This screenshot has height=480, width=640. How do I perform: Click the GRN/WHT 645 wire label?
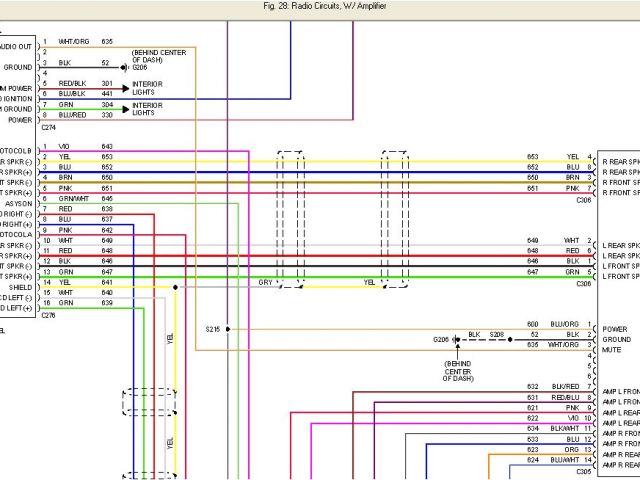pyautogui.click(x=85, y=198)
